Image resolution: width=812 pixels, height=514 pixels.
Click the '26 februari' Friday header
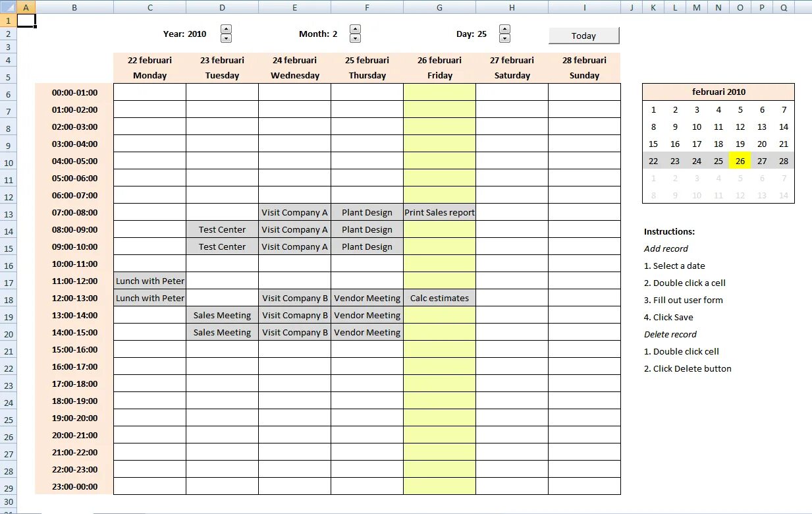pyautogui.click(x=439, y=60)
